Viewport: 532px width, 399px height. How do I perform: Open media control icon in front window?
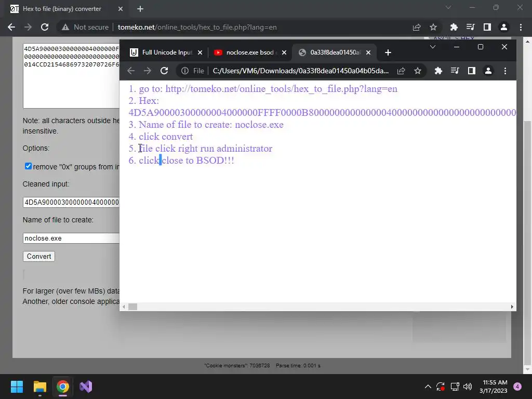455,71
